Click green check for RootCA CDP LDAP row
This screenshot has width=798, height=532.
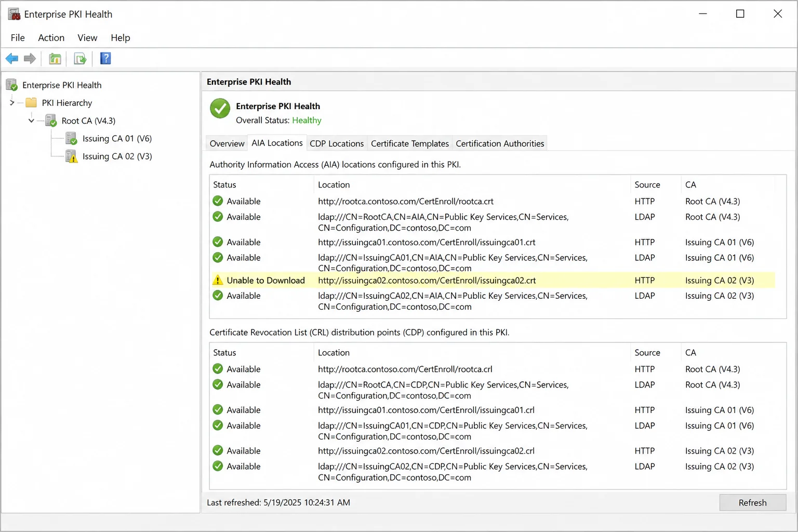(218, 384)
